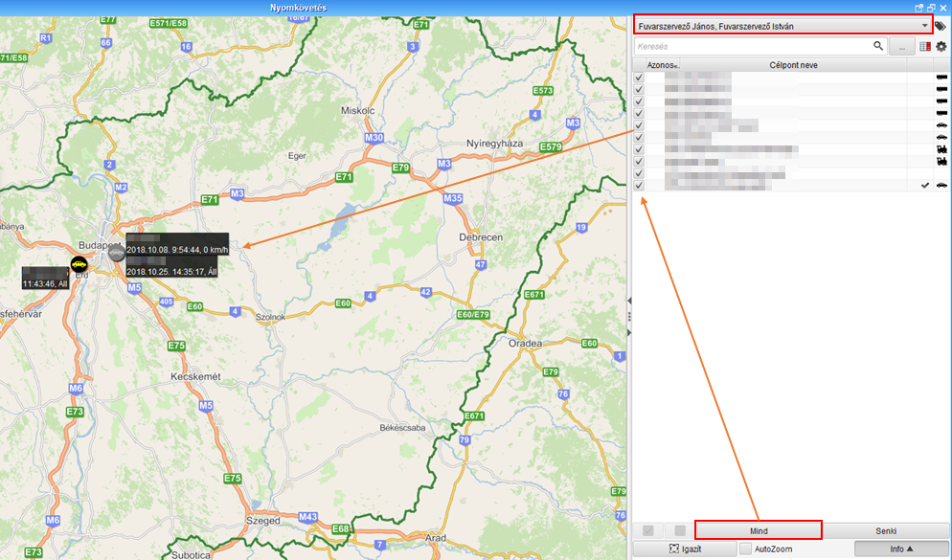Sort by the Azonosító column header

[661, 65]
